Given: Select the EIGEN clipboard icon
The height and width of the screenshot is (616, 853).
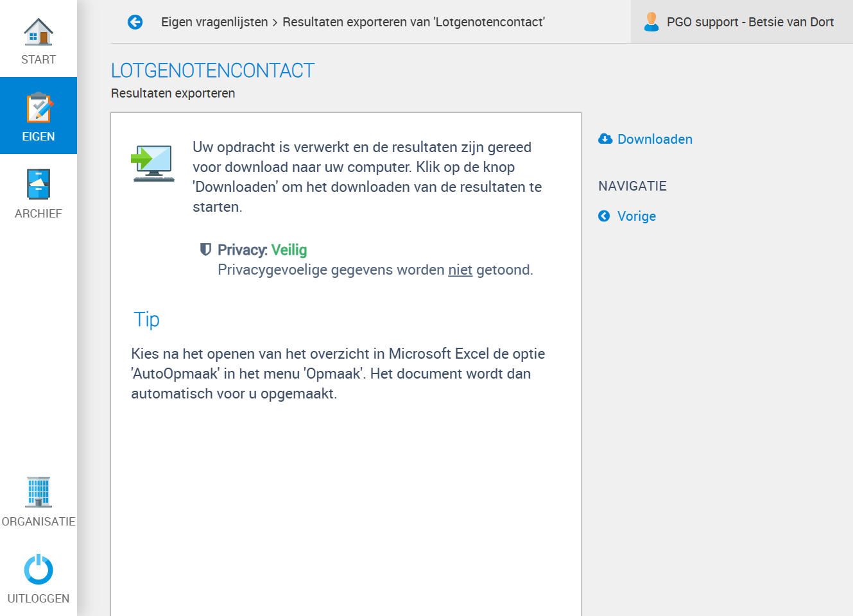Looking at the screenshot, I should tap(39, 107).
